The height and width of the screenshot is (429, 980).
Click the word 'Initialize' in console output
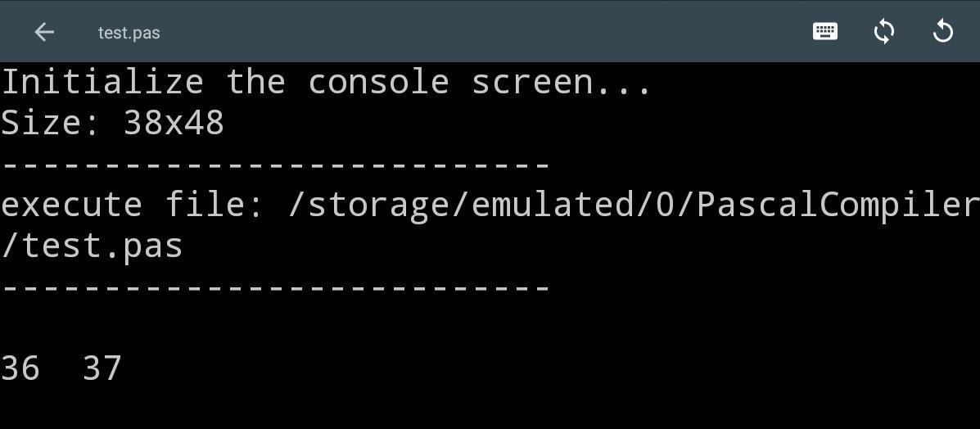[x=102, y=83]
